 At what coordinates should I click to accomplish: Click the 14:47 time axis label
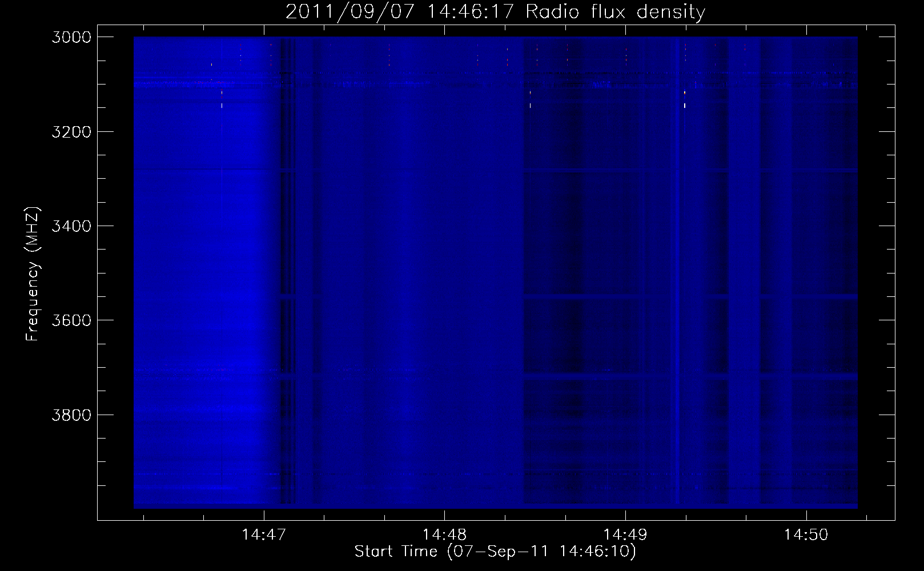263,535
